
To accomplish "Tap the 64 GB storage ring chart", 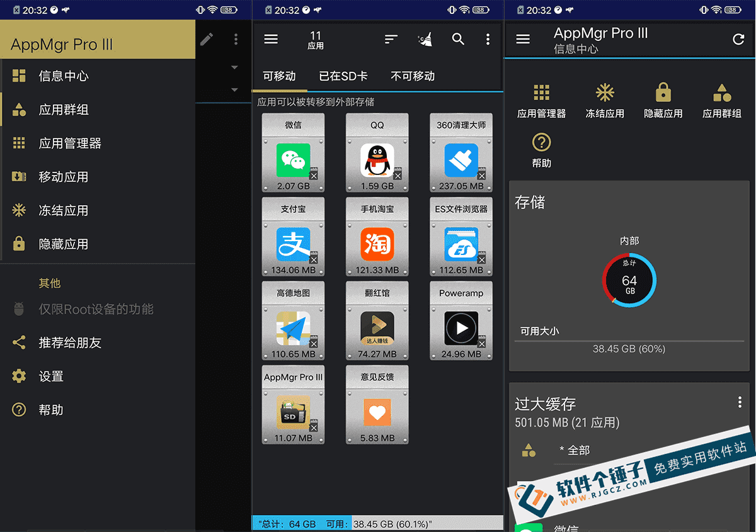I will 629,280.
